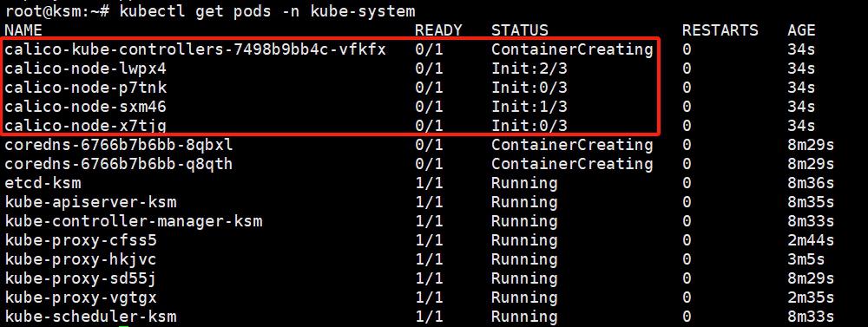Click the 3m5s age of kube-proxy-hkjvc
This screenshot has height=327, width=868.
[x=806, y=259]
